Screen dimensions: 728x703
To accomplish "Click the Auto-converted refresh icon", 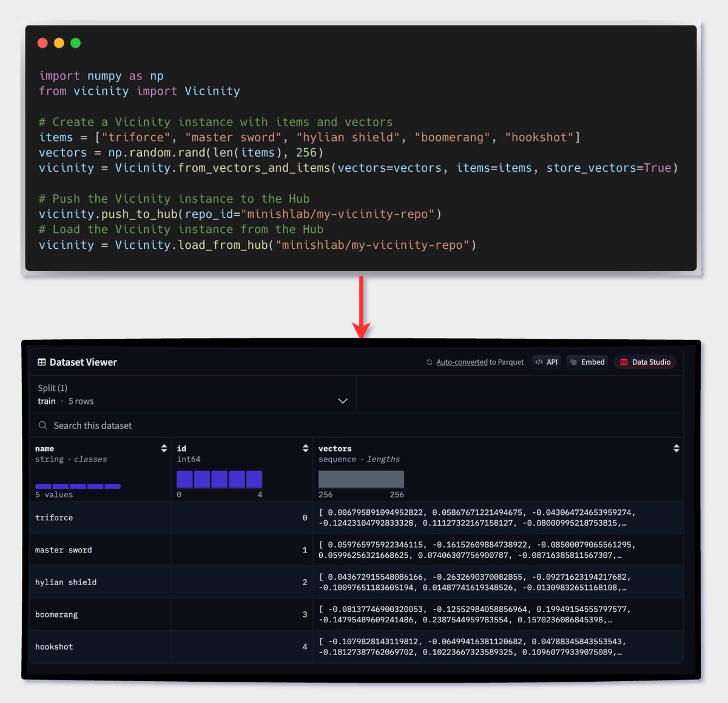I will [x=430, y=362].
